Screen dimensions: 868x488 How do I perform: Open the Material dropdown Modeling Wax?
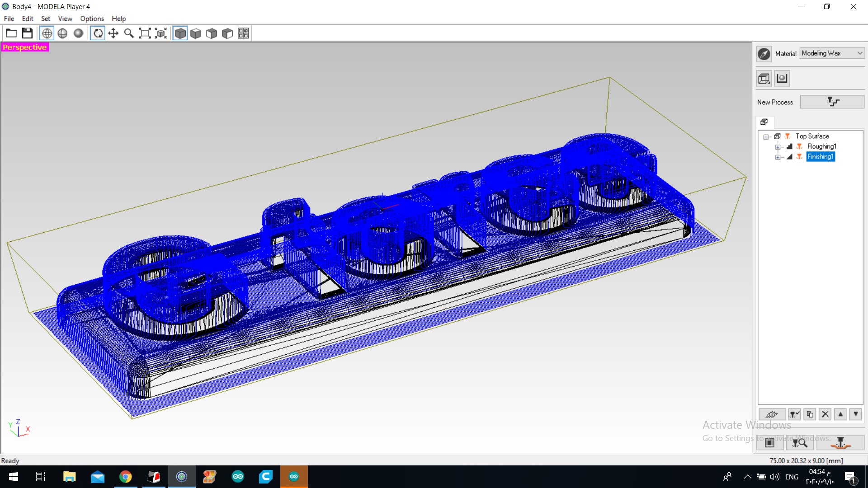832,53
